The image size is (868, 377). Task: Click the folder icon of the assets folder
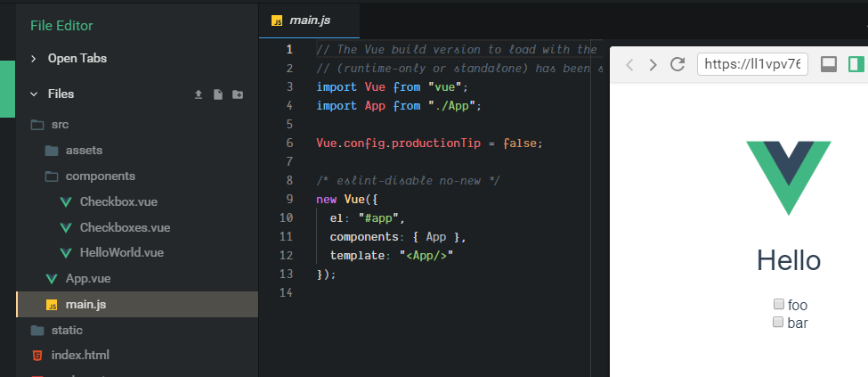pyautogui.click(x=52, y=151)
